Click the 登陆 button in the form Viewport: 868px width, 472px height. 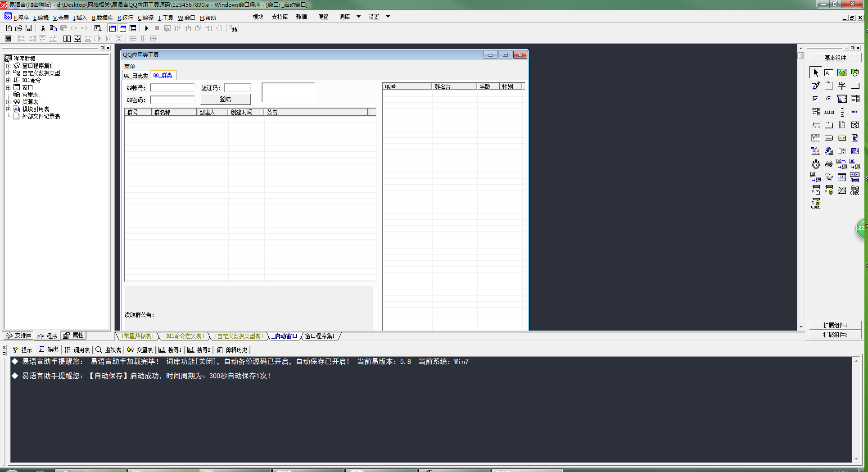[x=226, y=99]
